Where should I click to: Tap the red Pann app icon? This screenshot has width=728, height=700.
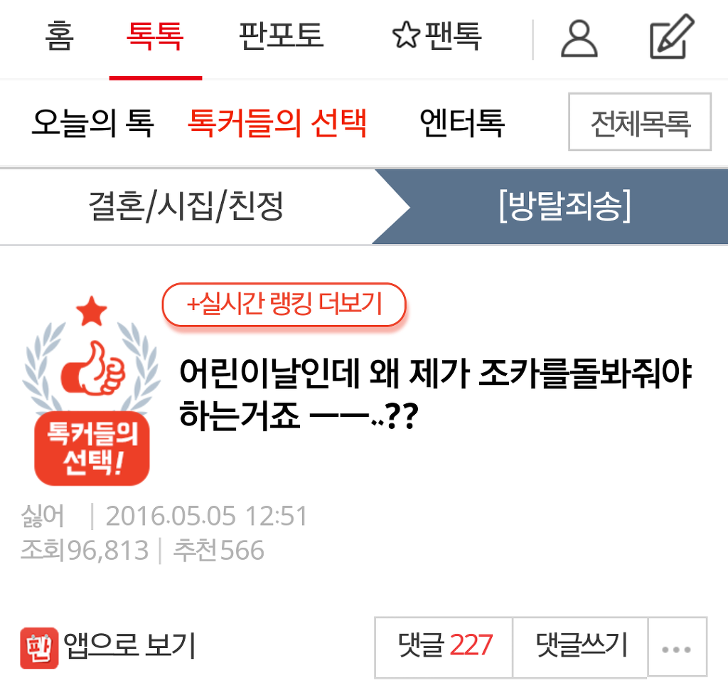click(39, 647)
